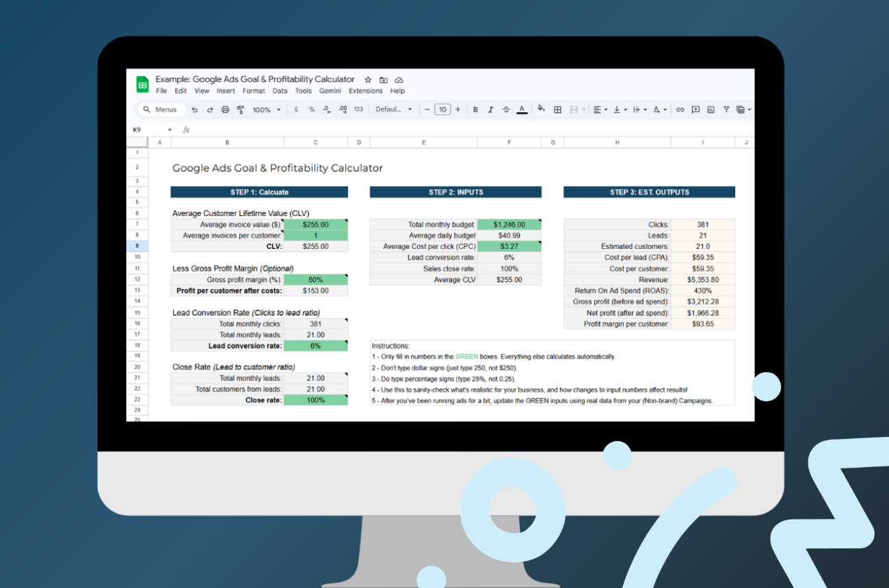Open the text color picker
This screenshot has width=889, height=588.
[x=522, y=109]
